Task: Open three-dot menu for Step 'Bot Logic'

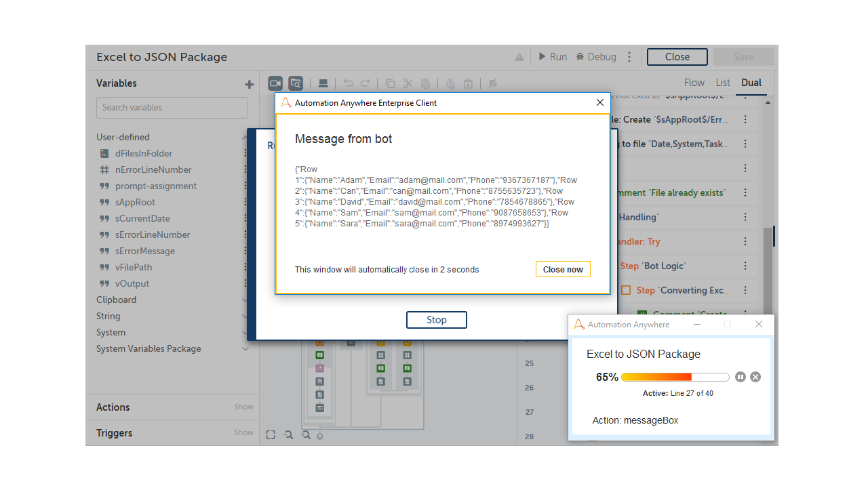Action: click(x=745, y=266)
